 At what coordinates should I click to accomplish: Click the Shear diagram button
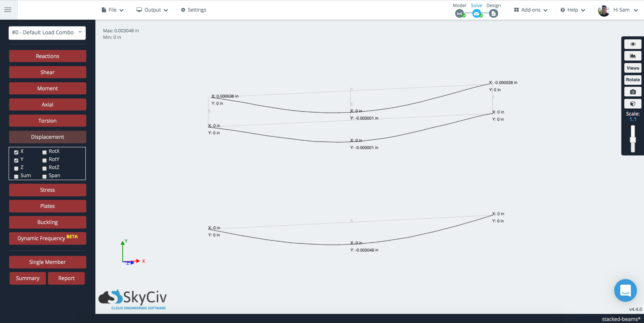(x=47, y=72)
